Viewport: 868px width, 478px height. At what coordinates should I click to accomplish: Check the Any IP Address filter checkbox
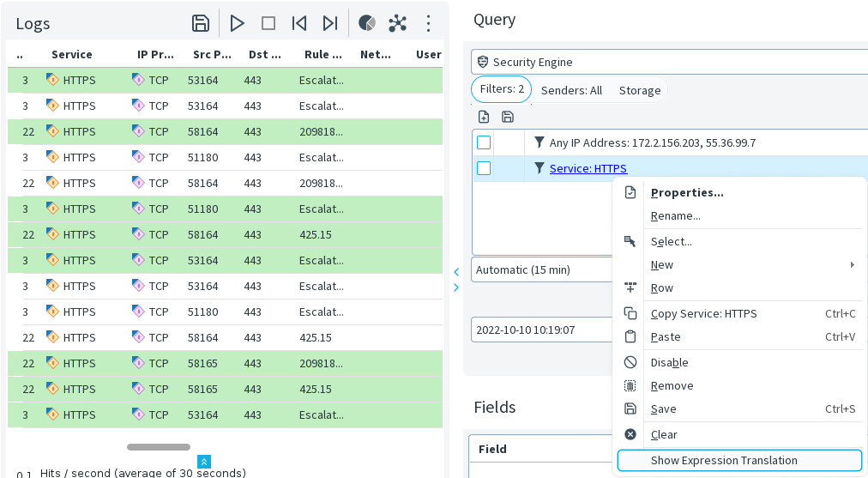pos(484,142)
